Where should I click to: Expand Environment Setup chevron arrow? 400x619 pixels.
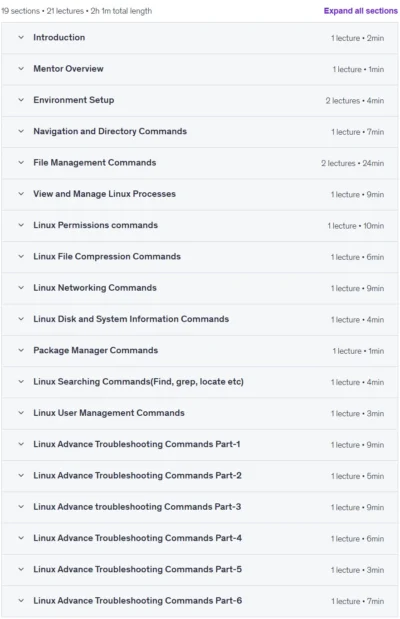21,100
